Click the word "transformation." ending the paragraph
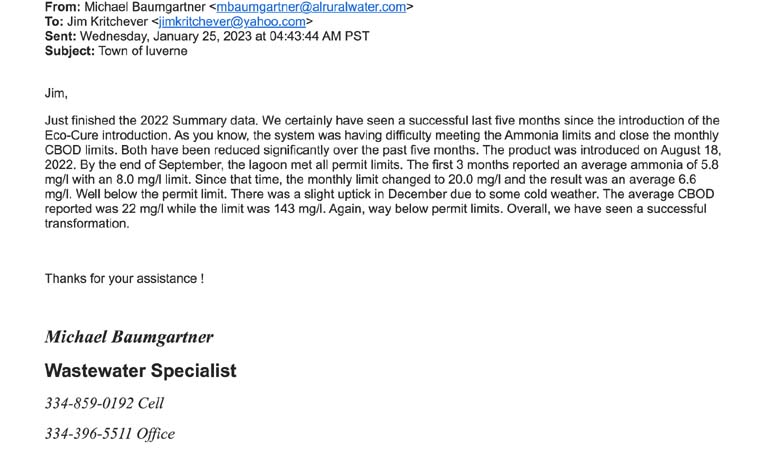Viewport: 768px width, 468px height. pos(87,223)
